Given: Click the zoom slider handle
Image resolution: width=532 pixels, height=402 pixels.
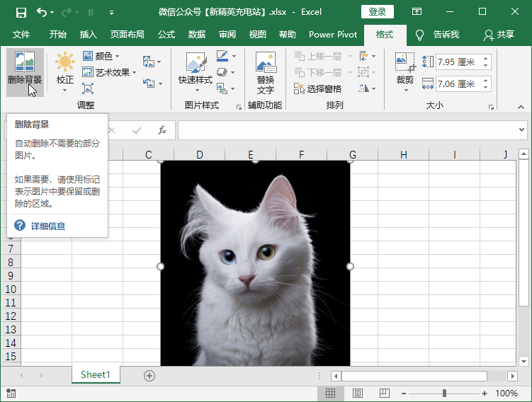Looking at the screenshot, I should [x=444, y=394].
